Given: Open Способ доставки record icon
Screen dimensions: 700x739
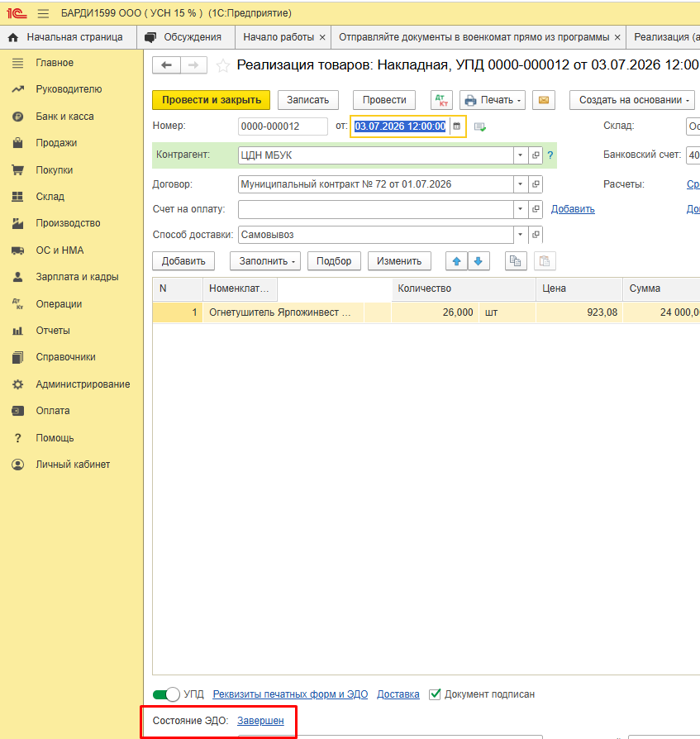Looking at the screenshot, I should click(x=536, y=235).
